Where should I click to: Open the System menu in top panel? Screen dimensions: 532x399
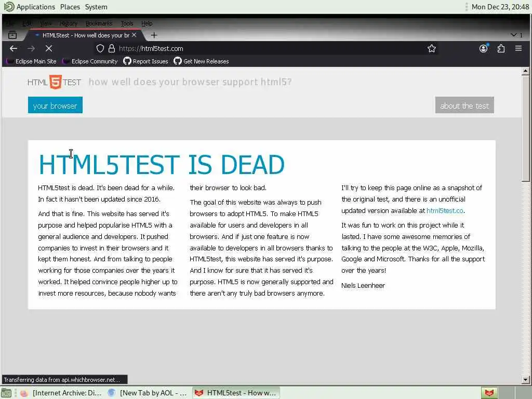(96, 7)
